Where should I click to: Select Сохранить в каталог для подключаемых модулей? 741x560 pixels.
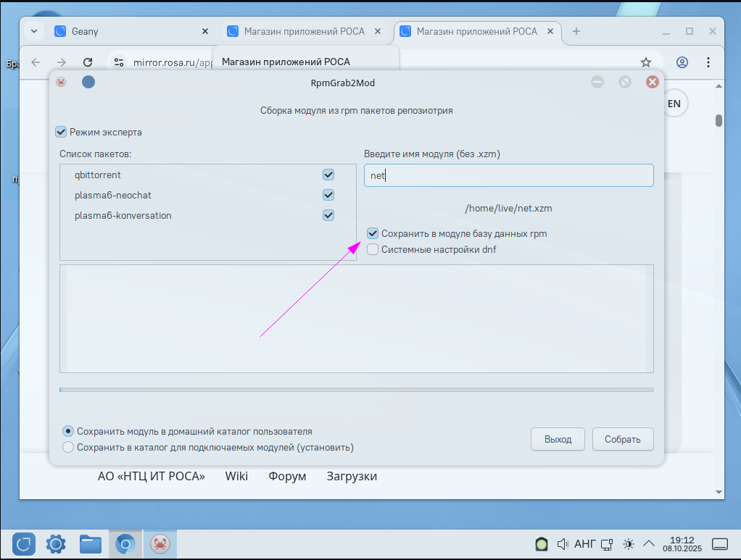pyautogui.click(x=68, y=447)
